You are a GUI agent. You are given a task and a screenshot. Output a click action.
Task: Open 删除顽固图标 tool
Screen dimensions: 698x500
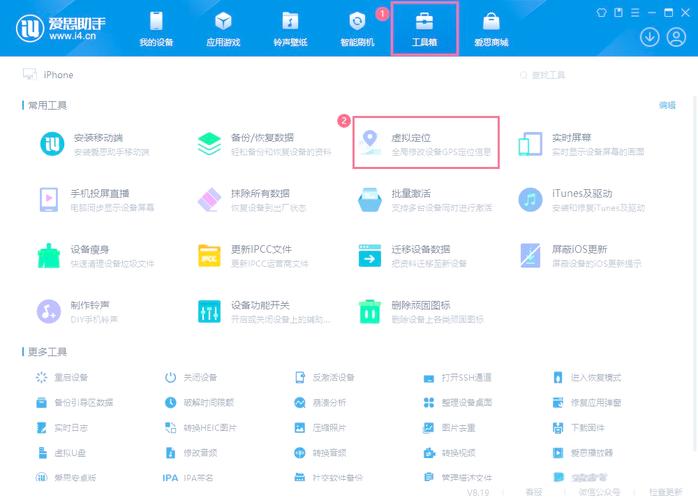pos(421,311)
